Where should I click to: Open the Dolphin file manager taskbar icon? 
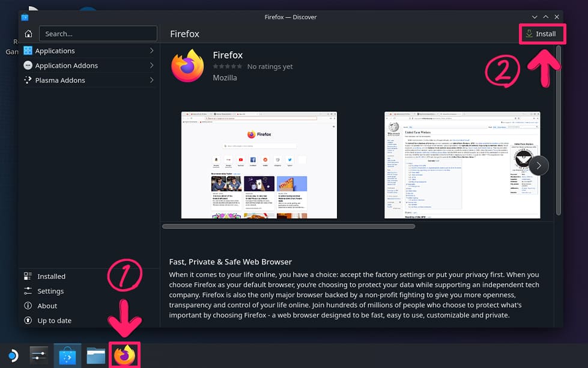(x=96, y=355)
